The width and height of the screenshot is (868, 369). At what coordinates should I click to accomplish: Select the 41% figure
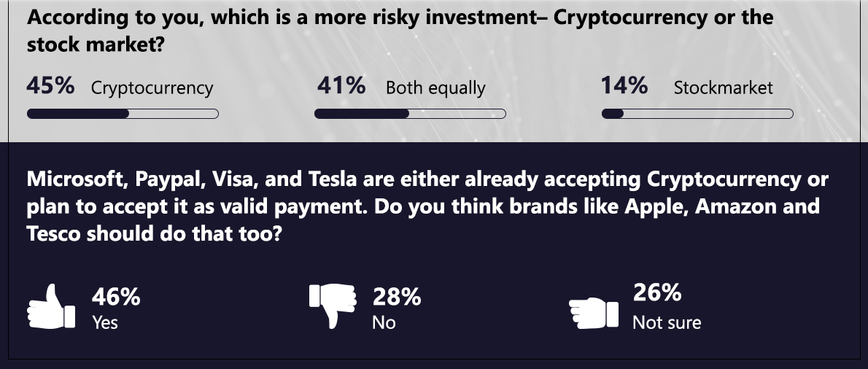(x=341, y=86)
